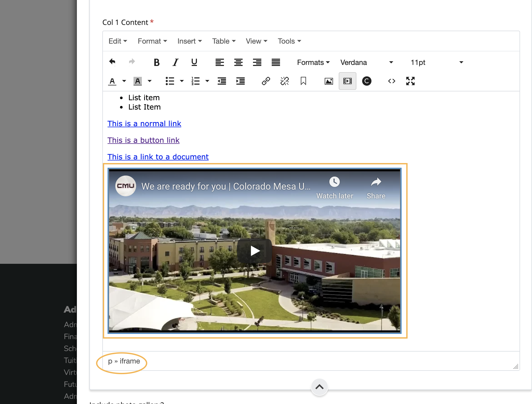Open the source code view
This screenshot has width=532, height=404.
[x=391, y=81]
